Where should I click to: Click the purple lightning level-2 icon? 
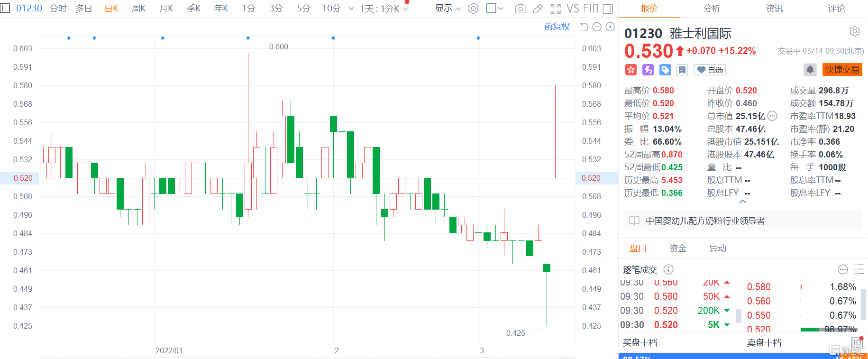tap(648, 70)
